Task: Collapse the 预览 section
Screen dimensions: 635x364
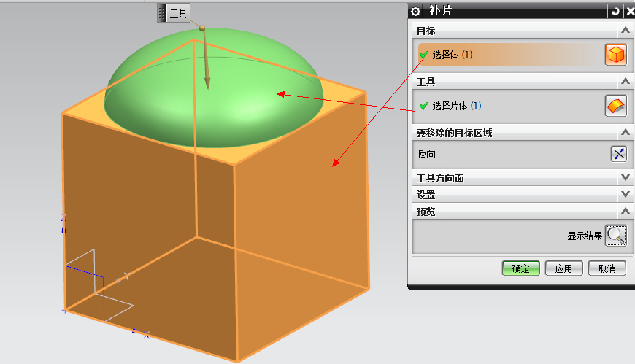Action: pyautogui.click(x=626, y=211)
